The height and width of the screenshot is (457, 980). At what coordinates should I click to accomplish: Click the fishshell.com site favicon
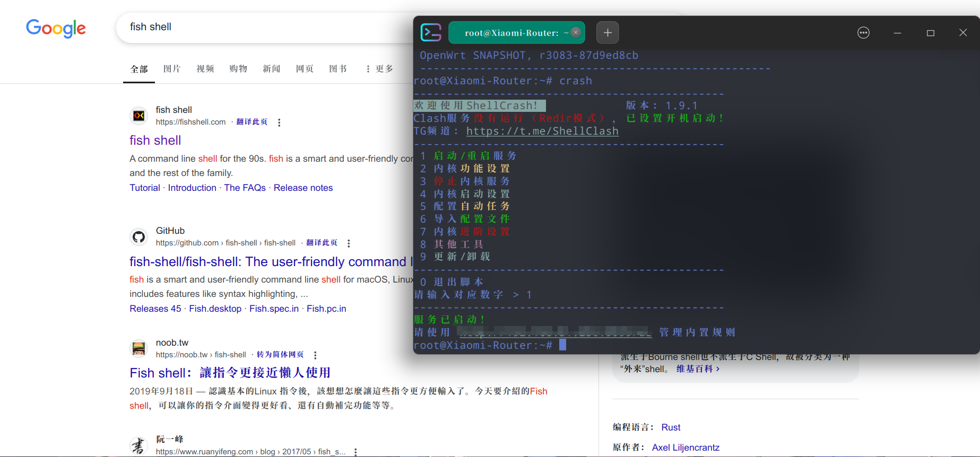point(139,116)
